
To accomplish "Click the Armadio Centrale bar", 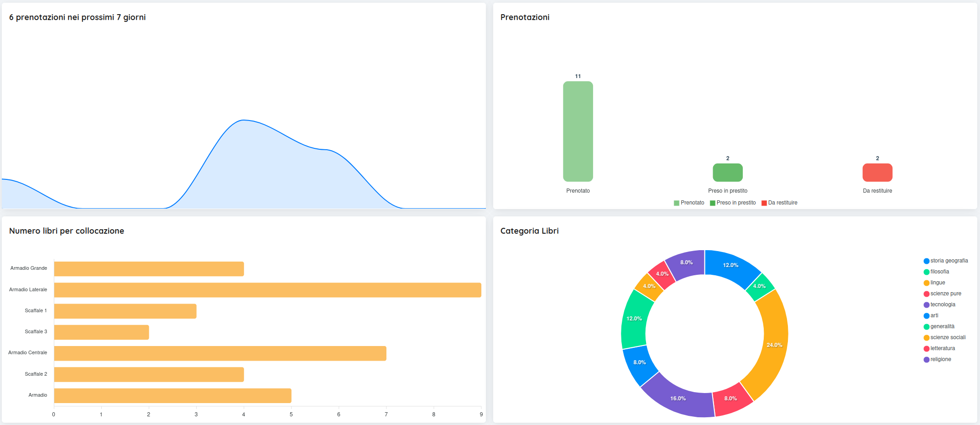I will pyautogui.click(x=220, y=353).
